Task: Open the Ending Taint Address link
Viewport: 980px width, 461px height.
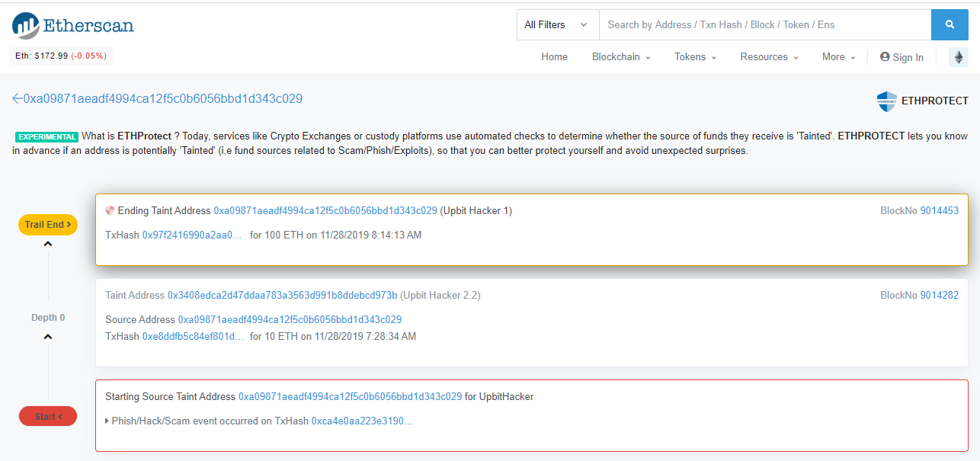Action: click(325, 210)
